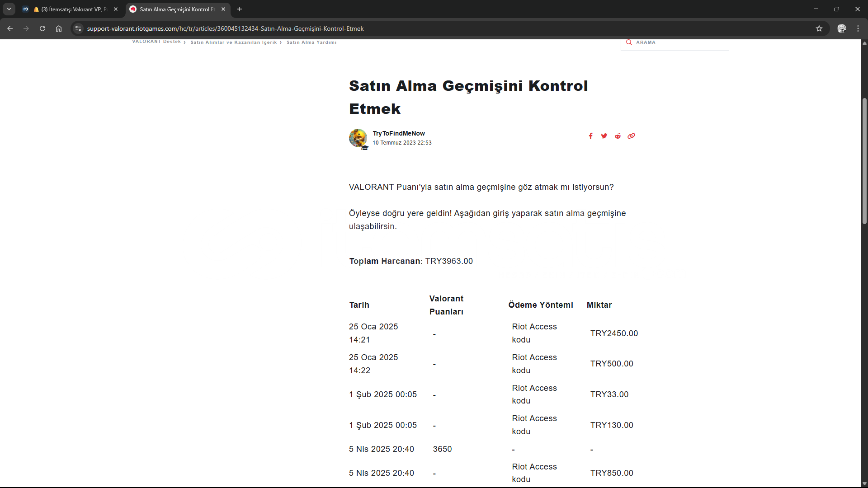
Task: Select Riot Access kodu in TRY850.00 row
Action: tap(534, 473)
